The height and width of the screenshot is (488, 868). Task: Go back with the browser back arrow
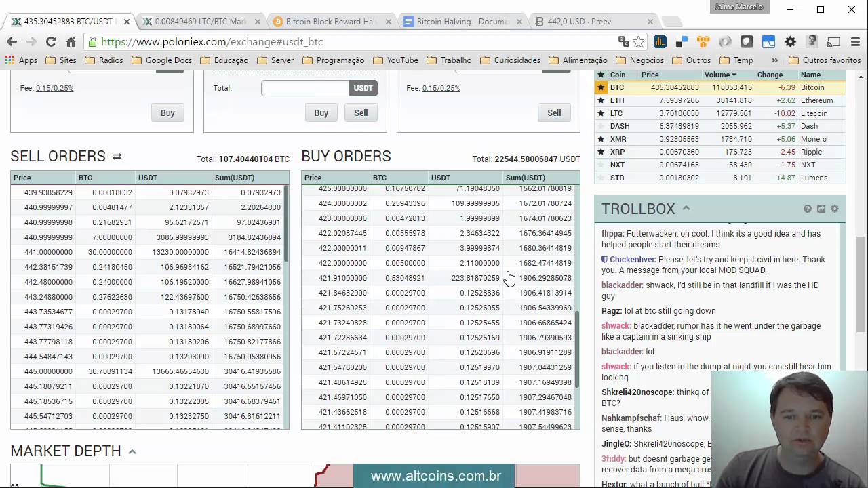(x=12, y=41)
